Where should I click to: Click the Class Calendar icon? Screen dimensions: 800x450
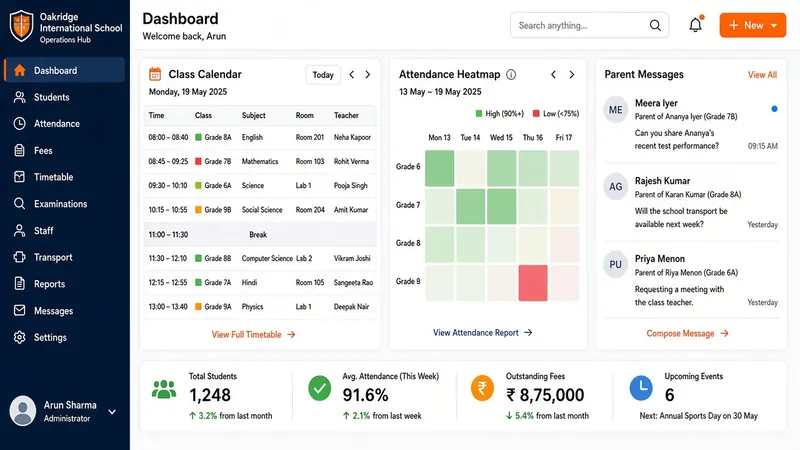point(155,74)
